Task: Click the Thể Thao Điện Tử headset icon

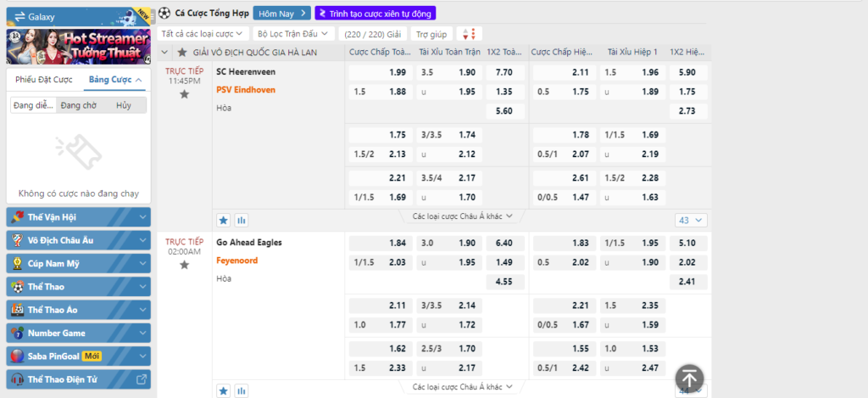Action: click(18, 379)
